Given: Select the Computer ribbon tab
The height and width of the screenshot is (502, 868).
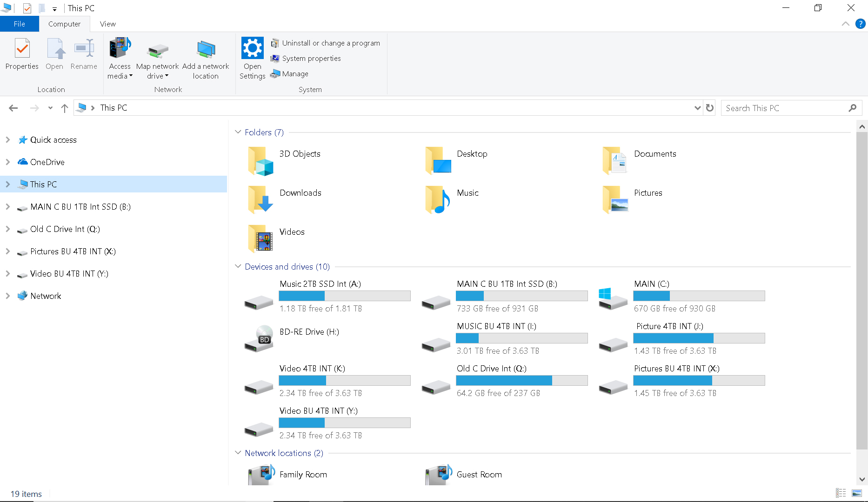Looking at the screenshot, I should pyautogui.click(x=64, y=24).
